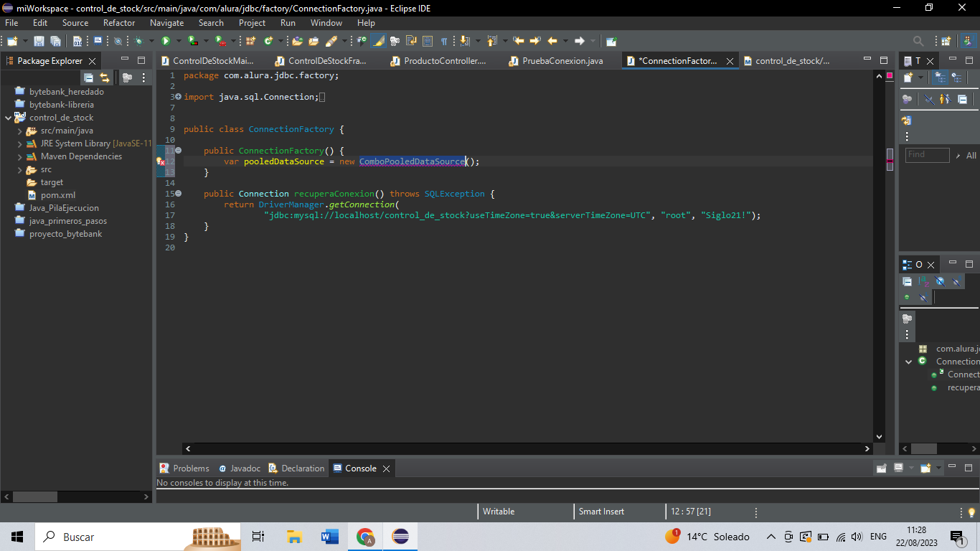Collapse ConnectionFactory class in Outline

click(x=909, y=362)
